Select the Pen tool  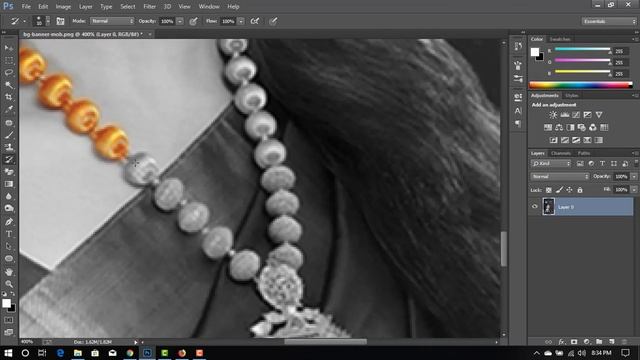[9, 222]
